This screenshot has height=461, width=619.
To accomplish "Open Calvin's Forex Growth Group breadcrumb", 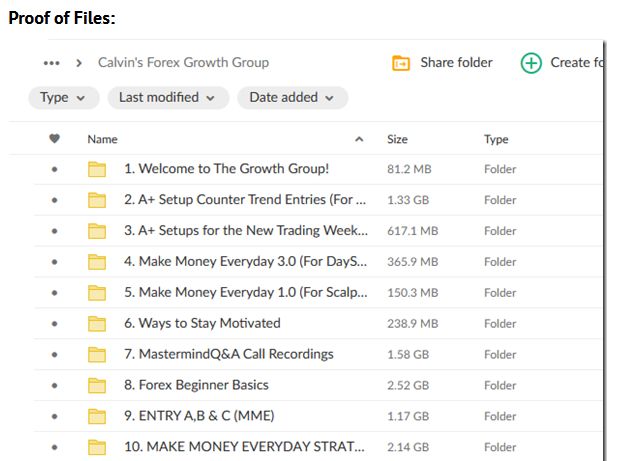I will point(184,62).
